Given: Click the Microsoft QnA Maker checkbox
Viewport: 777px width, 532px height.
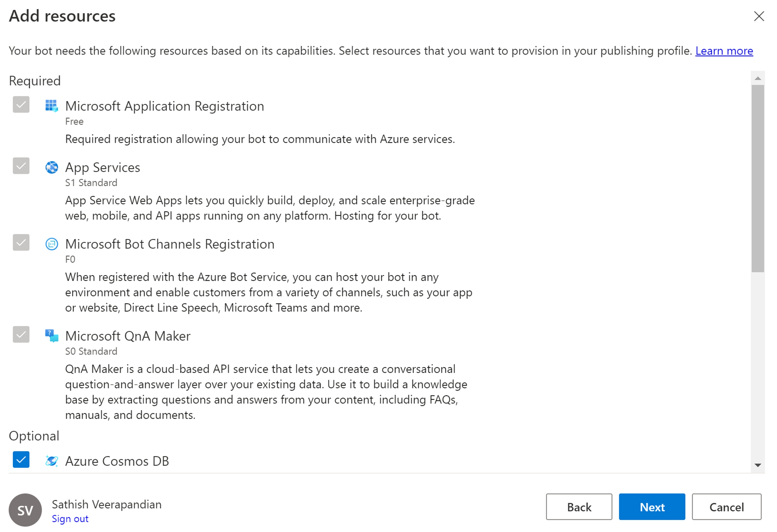Looking at the screenshot, I should pyautogui.click(x=21, y=334).
